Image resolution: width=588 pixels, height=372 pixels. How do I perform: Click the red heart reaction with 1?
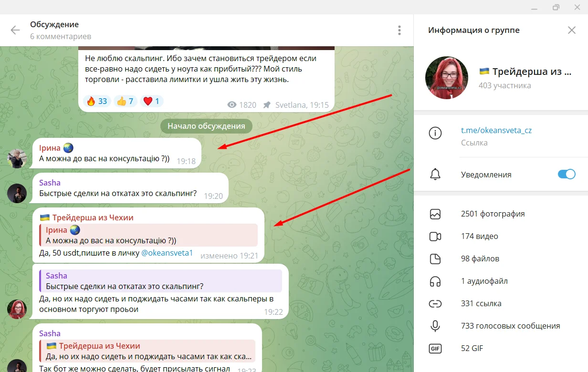pyautogui.click(x=152, y=101)
